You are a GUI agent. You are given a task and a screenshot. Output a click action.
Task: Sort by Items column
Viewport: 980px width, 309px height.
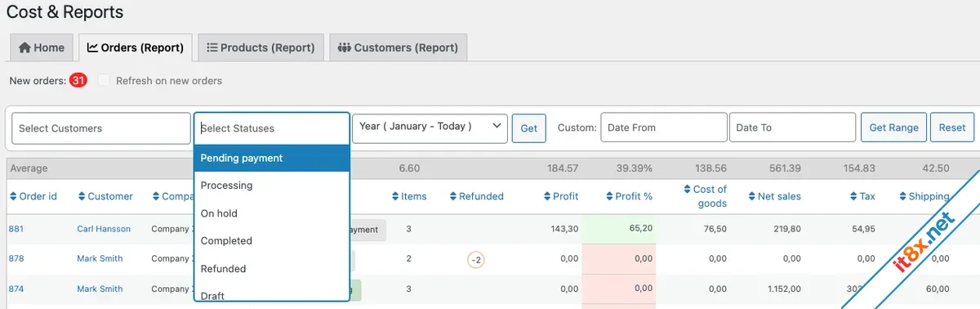(409, 196)
